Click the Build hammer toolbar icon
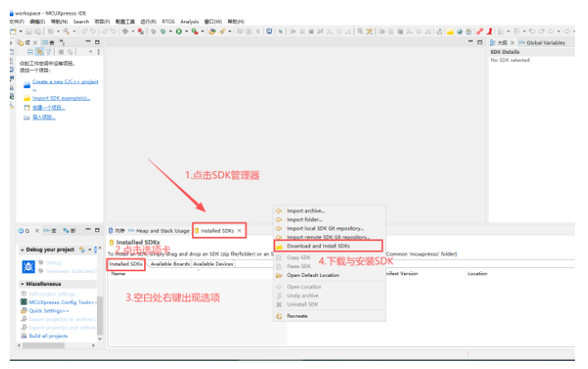The image size is (588, 369). 67,32
